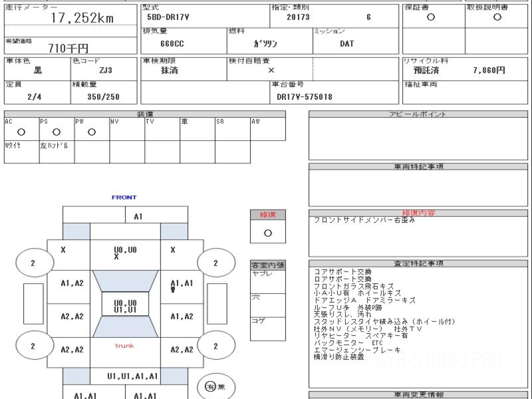
Task: Select the body color 黒
Action: point(38,70)
